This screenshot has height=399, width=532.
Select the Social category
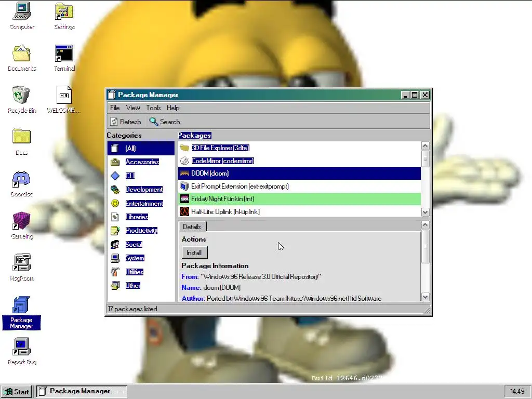pos(141,244)
